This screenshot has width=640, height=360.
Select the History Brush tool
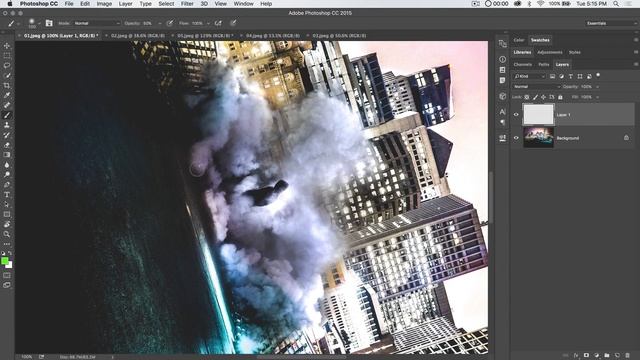coord(7,135)
